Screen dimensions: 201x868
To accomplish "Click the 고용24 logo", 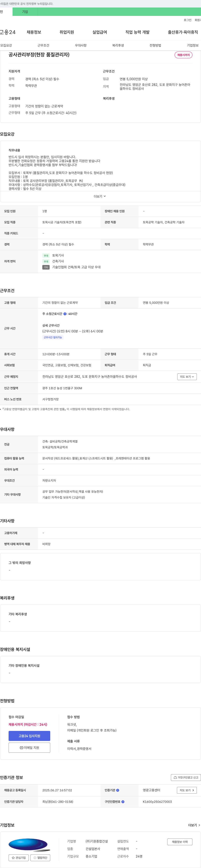I will (8, 32).
